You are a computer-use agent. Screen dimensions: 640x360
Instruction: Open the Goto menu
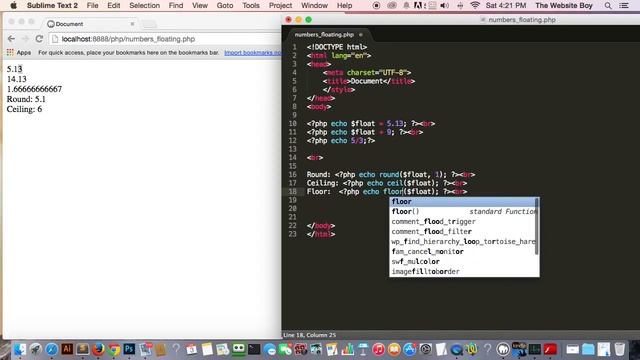225,5
